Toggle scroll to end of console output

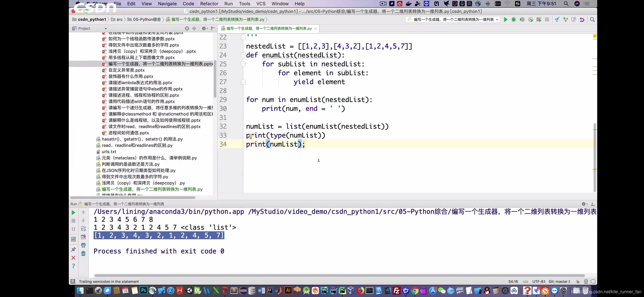point(83,237)
